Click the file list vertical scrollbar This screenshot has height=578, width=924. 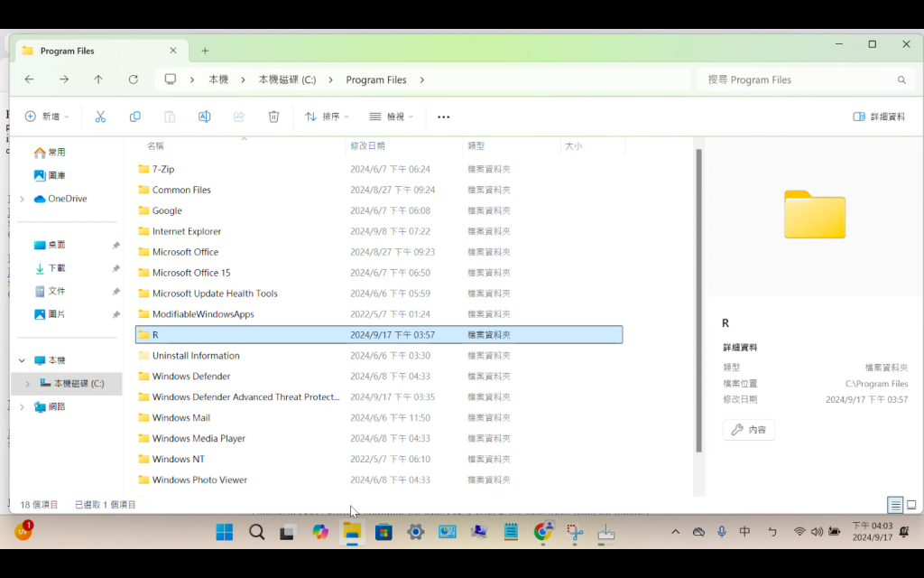pyautogui.click(x=699, y=301)
